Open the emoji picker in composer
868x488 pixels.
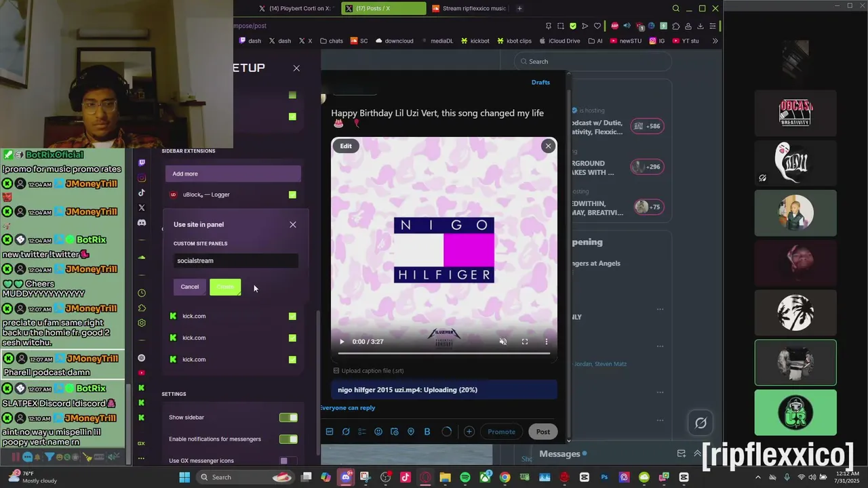click(x=378, y=432)
